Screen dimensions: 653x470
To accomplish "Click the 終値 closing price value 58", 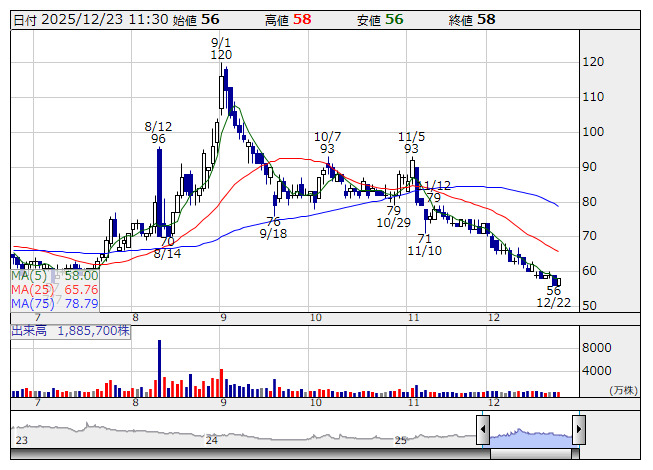I will 486,19.
